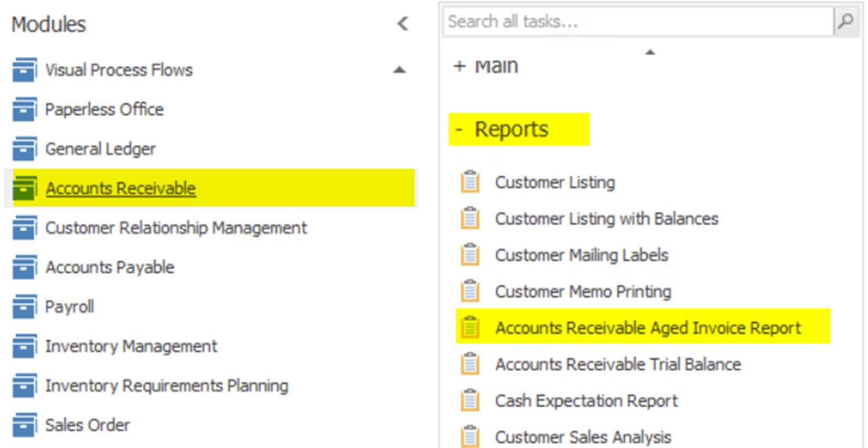Click the General Ledger module icon
Image resolution: width=868 pixels, height=448 pixels.
tap(24, 149)
